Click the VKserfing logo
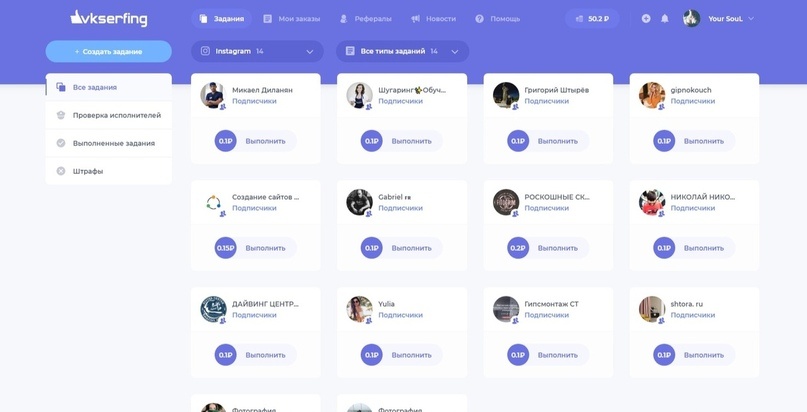807x412 pixels. coord(109,18)
